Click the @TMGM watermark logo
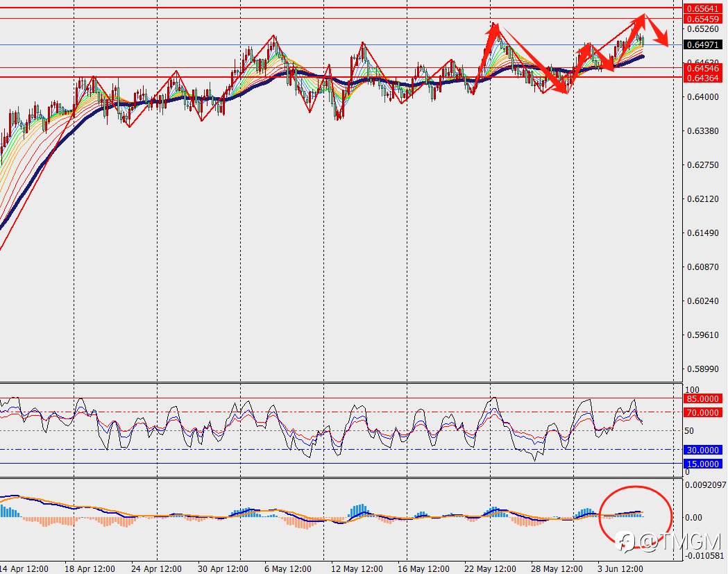728x574 pixels. pos(668,542)
